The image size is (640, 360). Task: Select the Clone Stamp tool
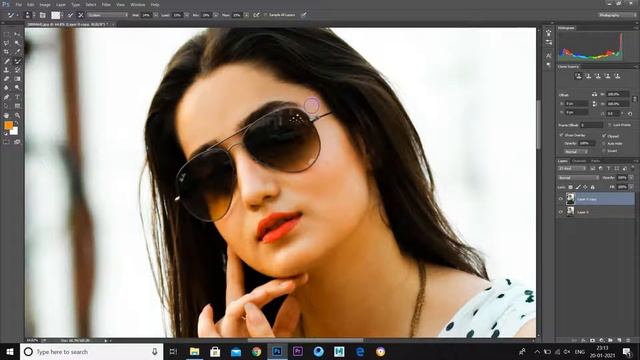(x=7, y=70)
